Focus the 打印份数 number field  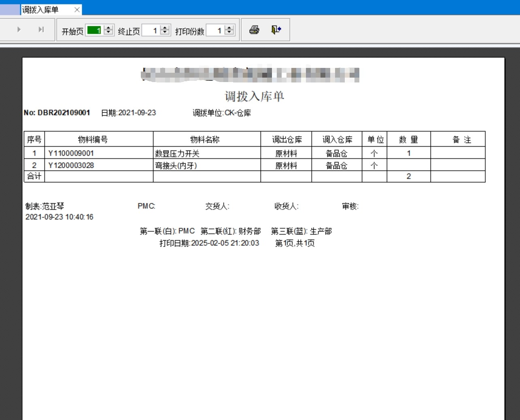[215, 31]
